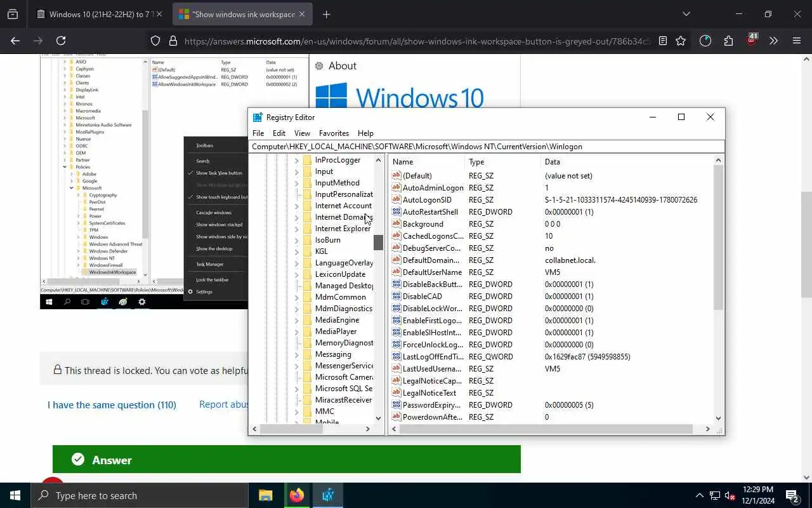812x508 pixels.
Task: Sort values by the Type column header
Action: [x=502, y=162]
